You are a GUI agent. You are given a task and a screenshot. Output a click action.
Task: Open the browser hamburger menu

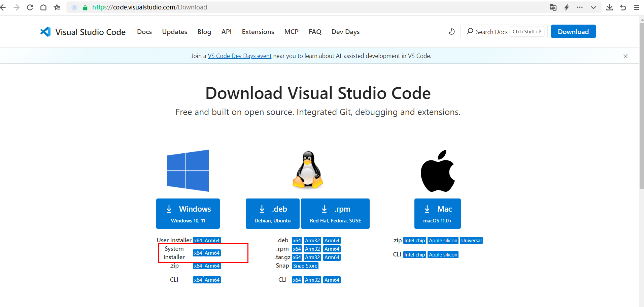(x=637, y=7)
